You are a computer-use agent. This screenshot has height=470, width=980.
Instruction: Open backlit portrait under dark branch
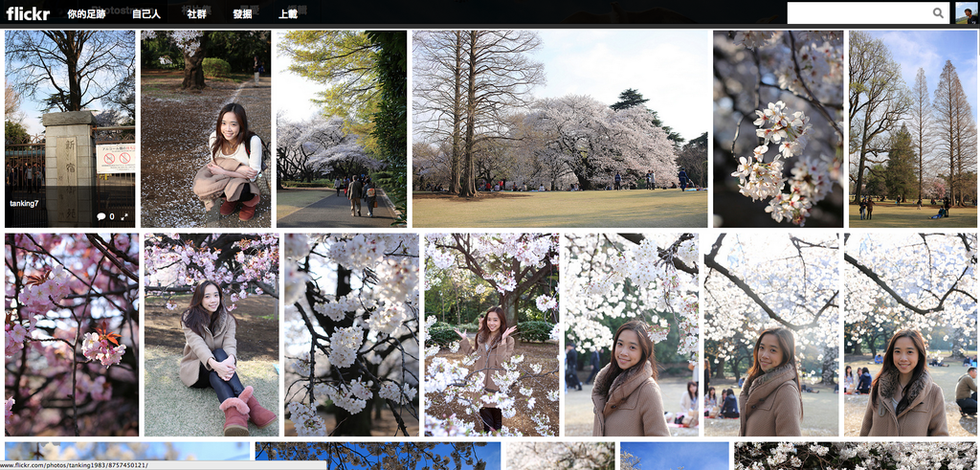[x=772, y=335]
